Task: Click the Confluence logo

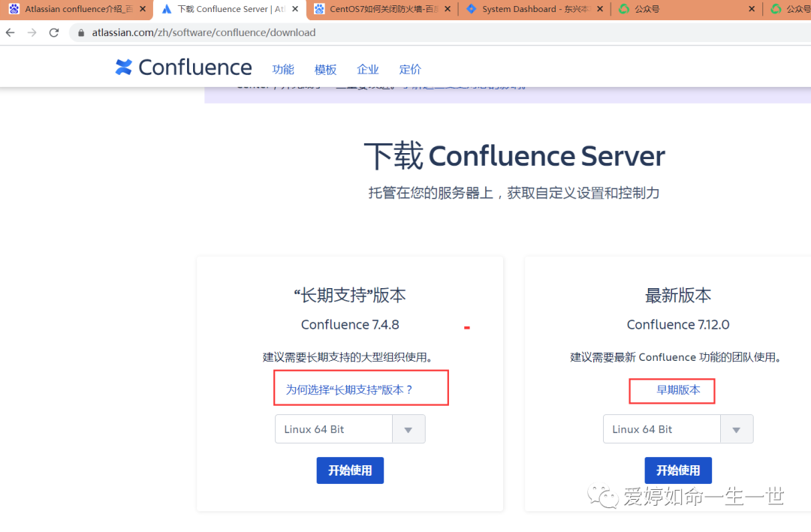Action: [x=183, y=68]
